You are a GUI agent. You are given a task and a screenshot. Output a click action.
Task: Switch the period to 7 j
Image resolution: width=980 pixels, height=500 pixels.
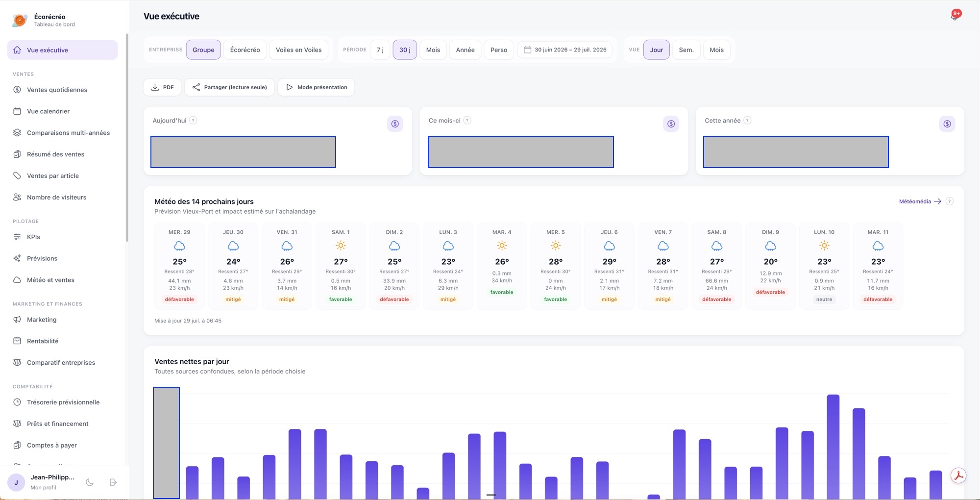click(x=380, y=50)
